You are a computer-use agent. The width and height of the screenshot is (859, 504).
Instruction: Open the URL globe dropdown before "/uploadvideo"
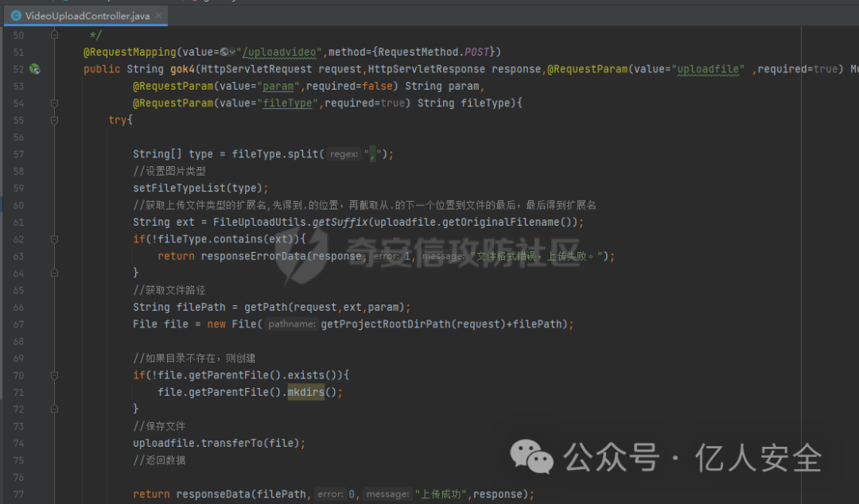(227, 52)
